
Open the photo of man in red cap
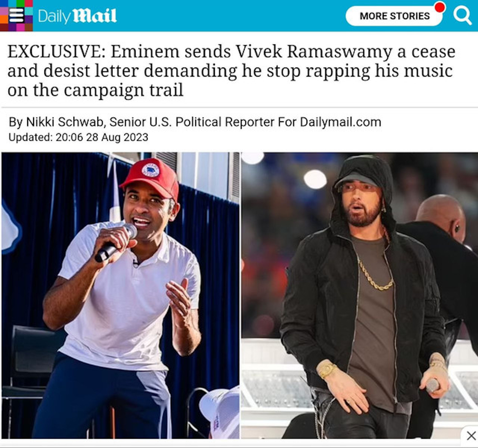[120, 295]
